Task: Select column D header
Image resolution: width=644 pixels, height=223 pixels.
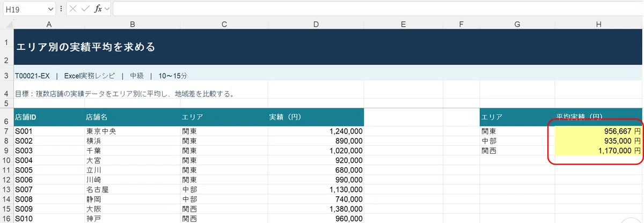Action: click(x=316, y=24)
